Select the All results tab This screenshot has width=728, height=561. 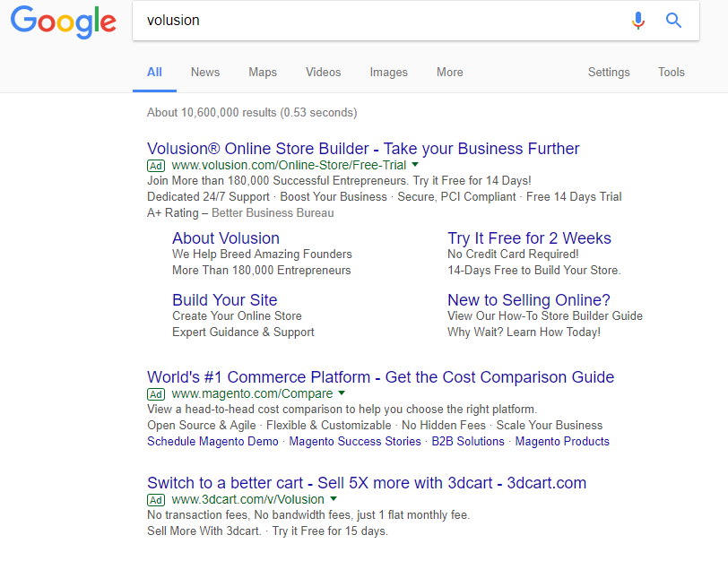[154, 72]
